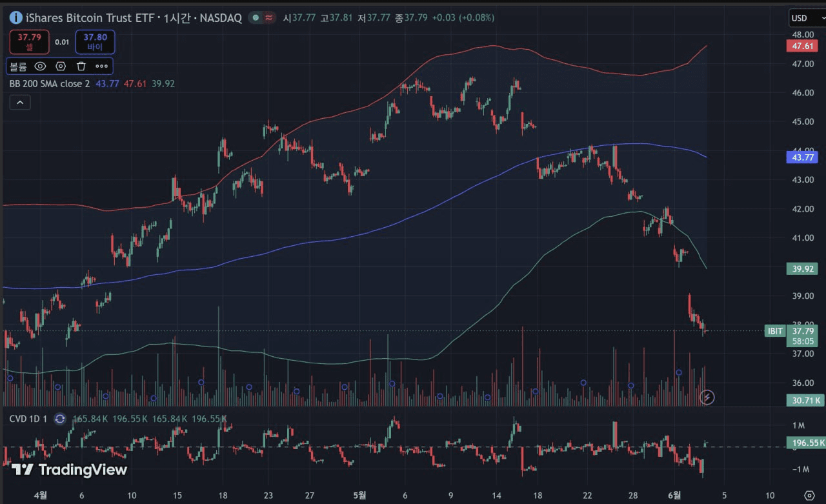
Task: Collapse the indicator legend with the chevron
Action: pos(20,102)
